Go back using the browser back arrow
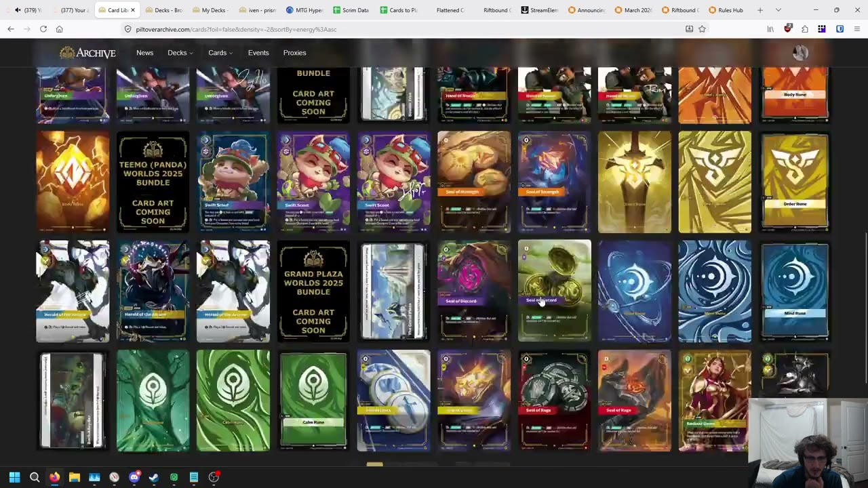868x488 pixels. 11,29
